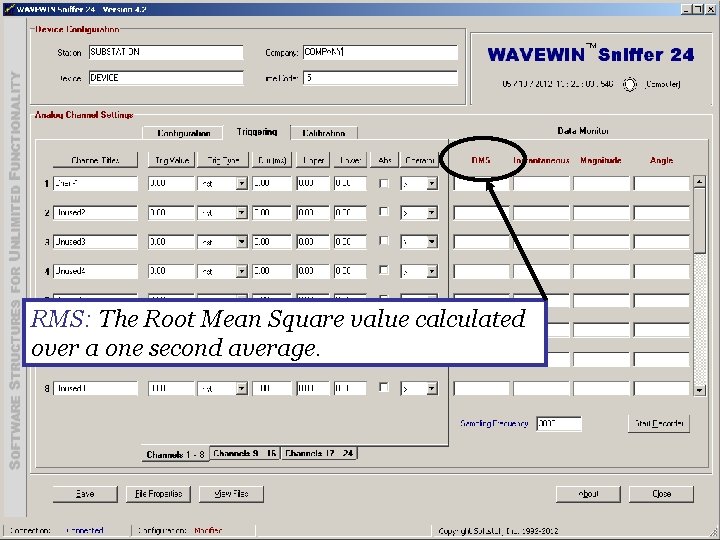The width and height of the screenshot is (720, 540).
Task: Click the Lower column header button
Action: click(350, 160)
